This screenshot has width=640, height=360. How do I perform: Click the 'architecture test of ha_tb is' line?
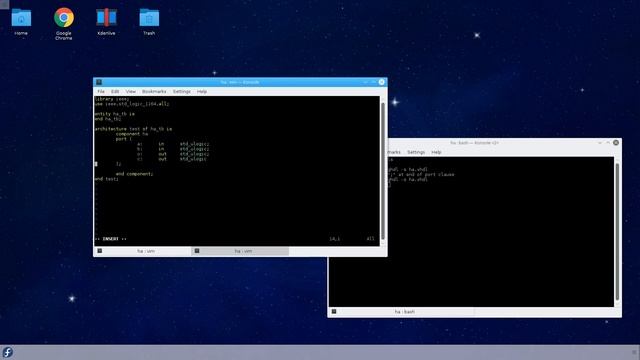coord(133,129)
